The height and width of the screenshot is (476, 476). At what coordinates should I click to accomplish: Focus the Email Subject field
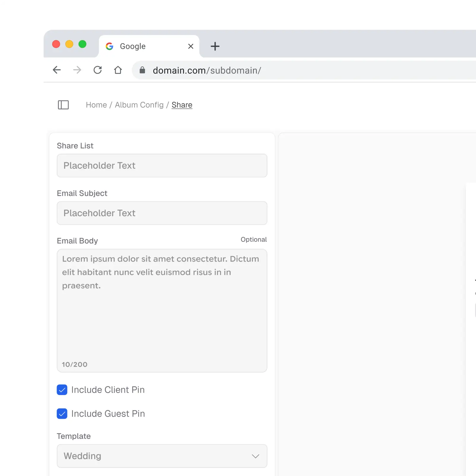point(162,213)
